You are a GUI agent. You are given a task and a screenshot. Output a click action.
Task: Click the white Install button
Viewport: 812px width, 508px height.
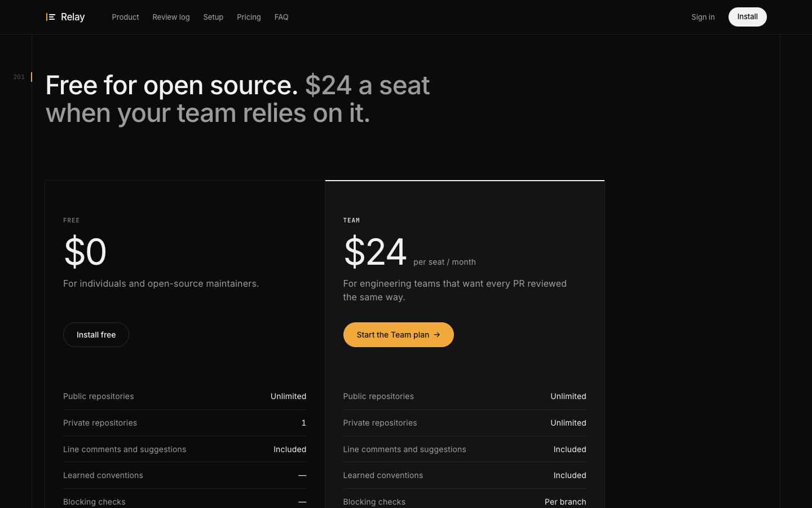point(747,17)
